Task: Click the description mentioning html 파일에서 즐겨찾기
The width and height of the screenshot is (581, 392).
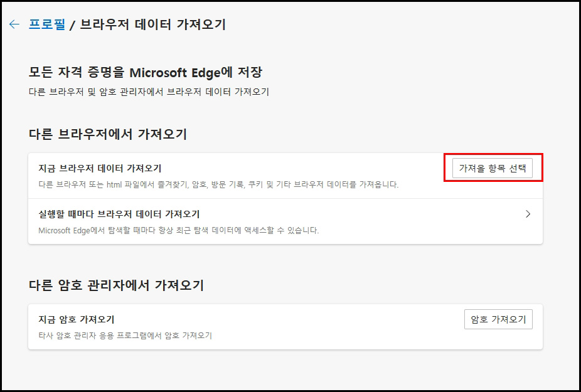Action: tap(218, 184)
